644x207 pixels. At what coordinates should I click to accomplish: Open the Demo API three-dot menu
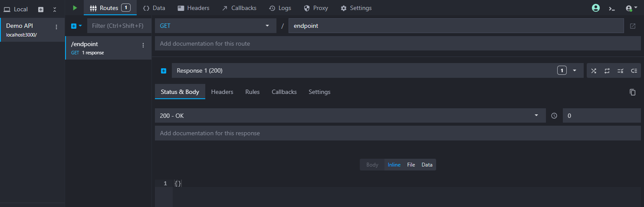point(56,27)
